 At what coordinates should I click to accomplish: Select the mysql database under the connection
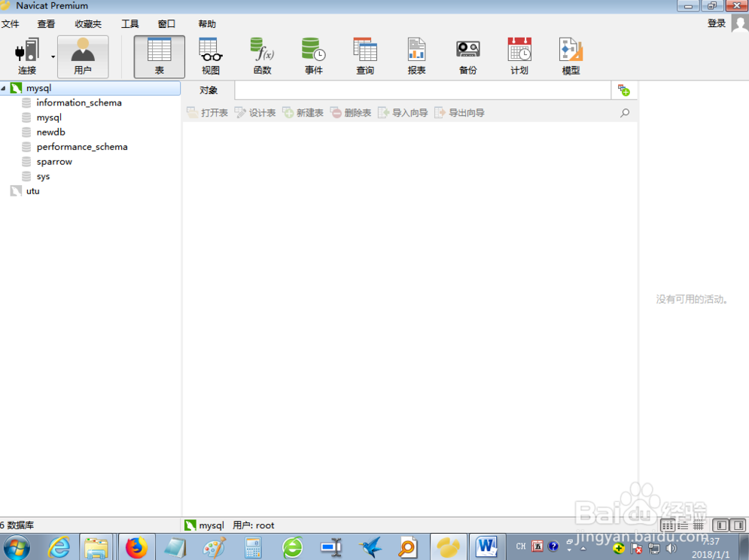(49, 117)
